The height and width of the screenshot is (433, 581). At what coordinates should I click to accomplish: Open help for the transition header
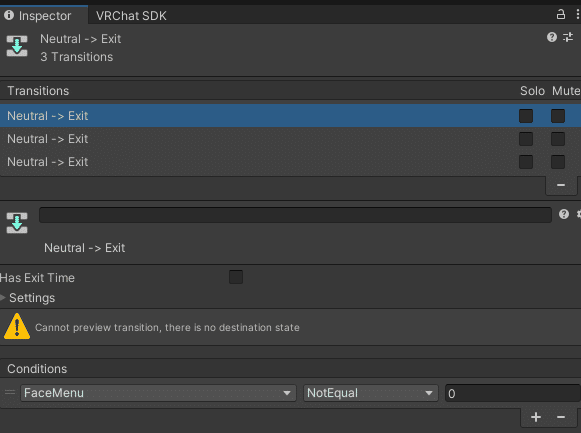(552, 37)
